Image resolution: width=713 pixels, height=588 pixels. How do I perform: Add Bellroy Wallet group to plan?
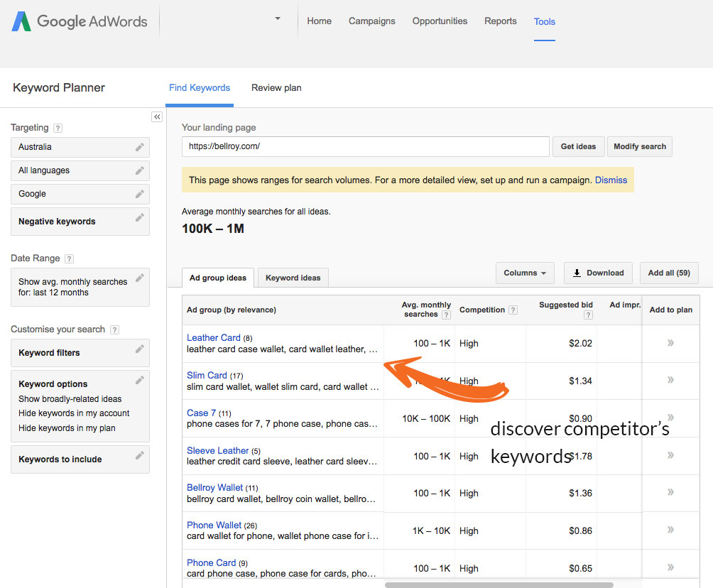pyautogui.click(x=670, y=492)
